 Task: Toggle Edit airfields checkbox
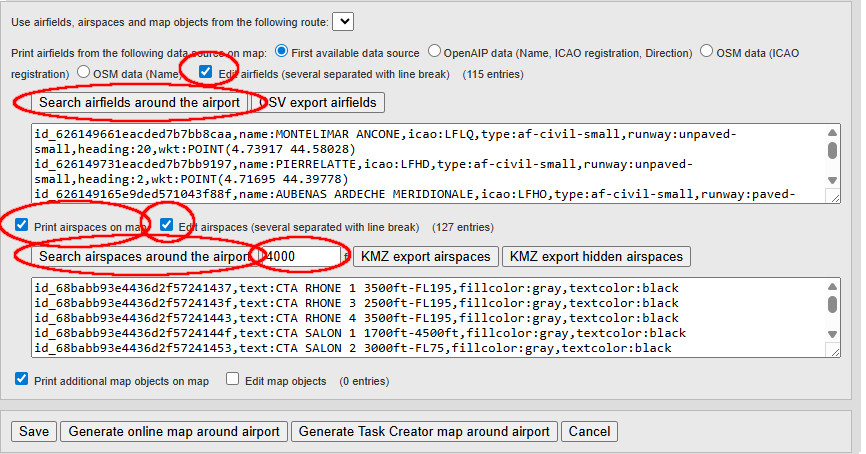(x=205, y=72)
